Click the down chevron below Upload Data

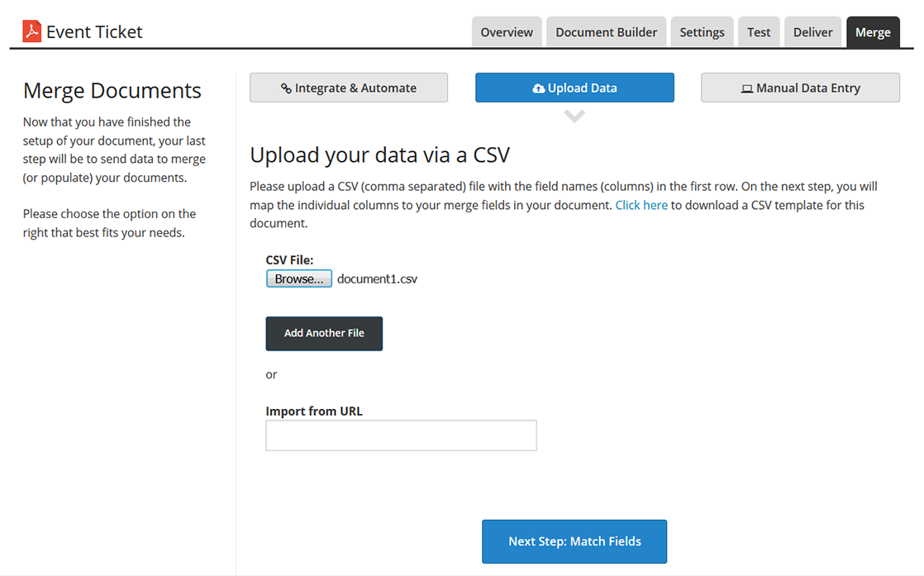coord(574,117)
